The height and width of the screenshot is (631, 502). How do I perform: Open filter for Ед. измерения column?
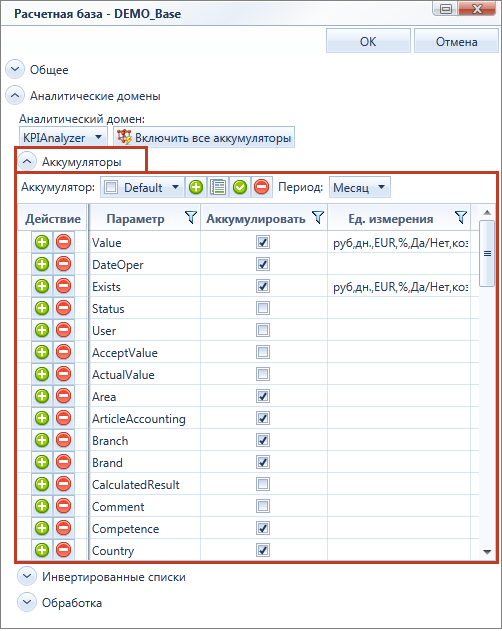point(461,218)
